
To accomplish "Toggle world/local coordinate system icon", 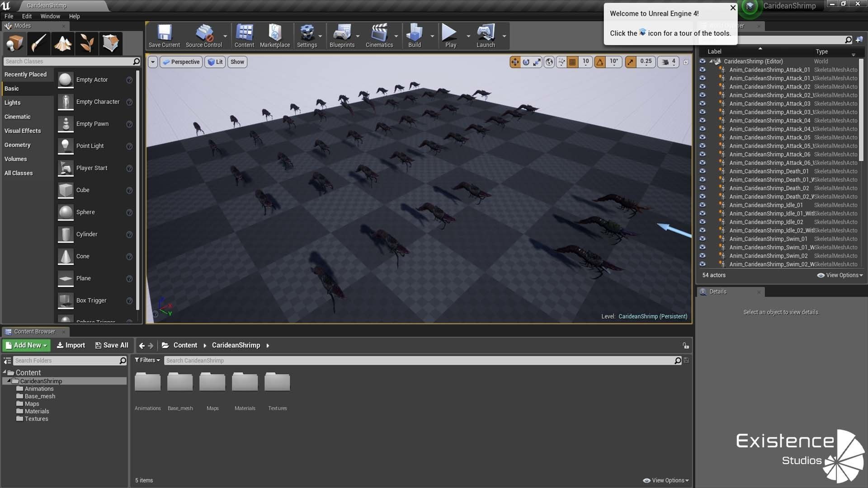I will [x=549, y=62].
